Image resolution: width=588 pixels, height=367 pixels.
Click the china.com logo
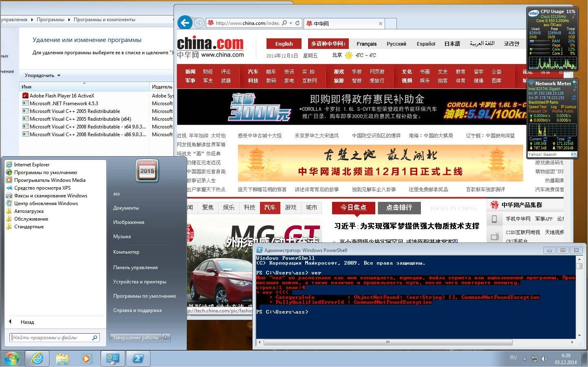pyautogui.click(x=210, y=47)
